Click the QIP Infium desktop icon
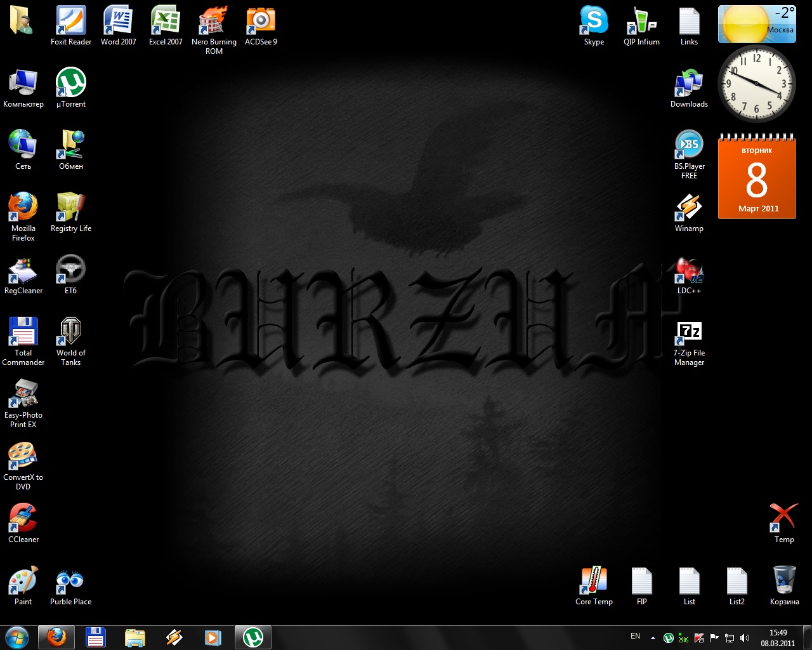 641,26
